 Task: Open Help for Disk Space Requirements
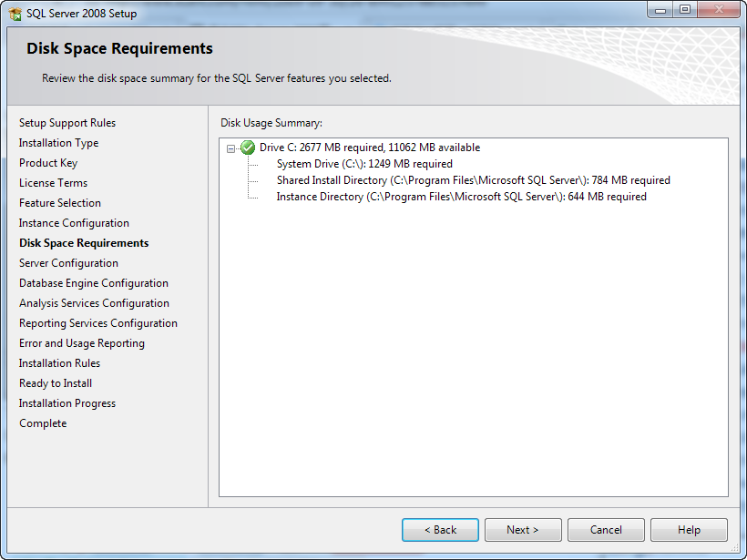click(x=689, y=529)
